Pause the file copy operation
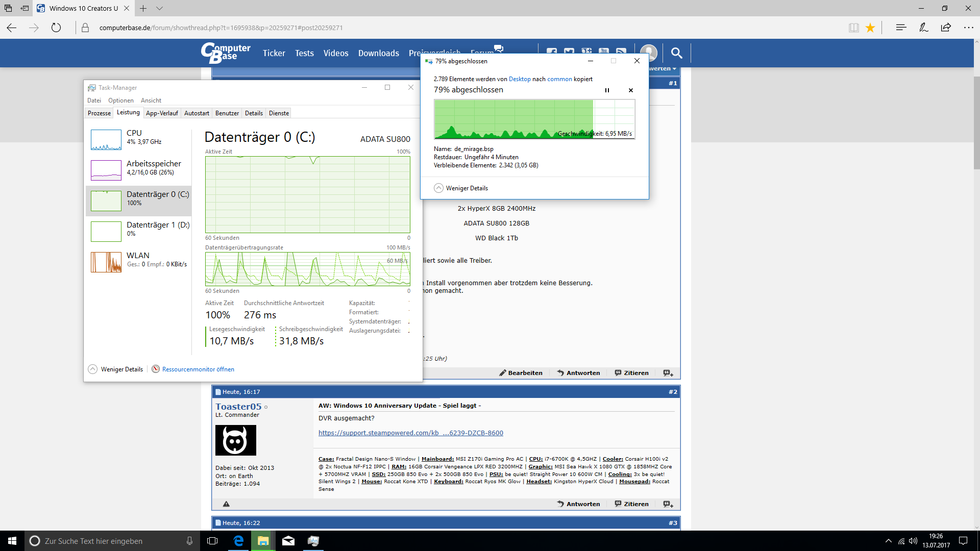 click(607, 90)
